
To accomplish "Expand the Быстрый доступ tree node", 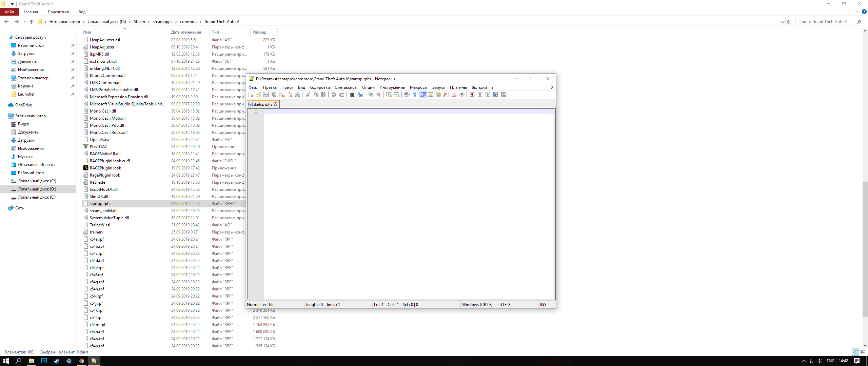I will (x=5, y=37).
